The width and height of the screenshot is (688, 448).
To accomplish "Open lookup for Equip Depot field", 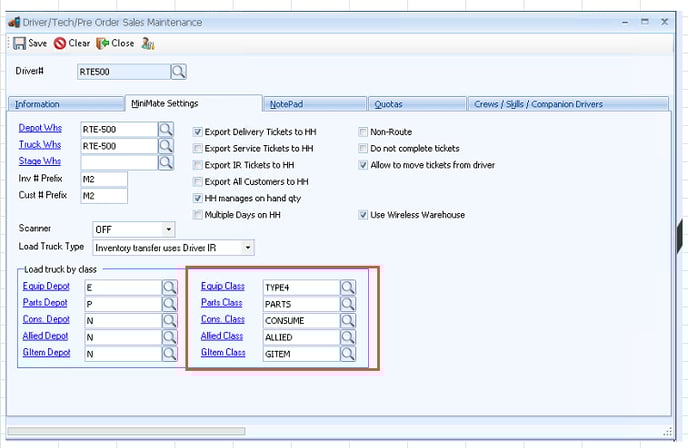I will click(169, 287).
